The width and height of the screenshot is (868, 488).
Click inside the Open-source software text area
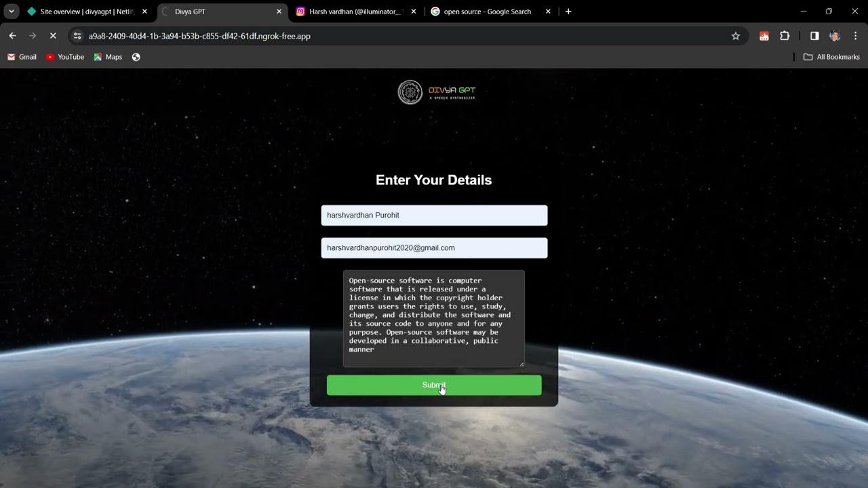coord(434,319)
